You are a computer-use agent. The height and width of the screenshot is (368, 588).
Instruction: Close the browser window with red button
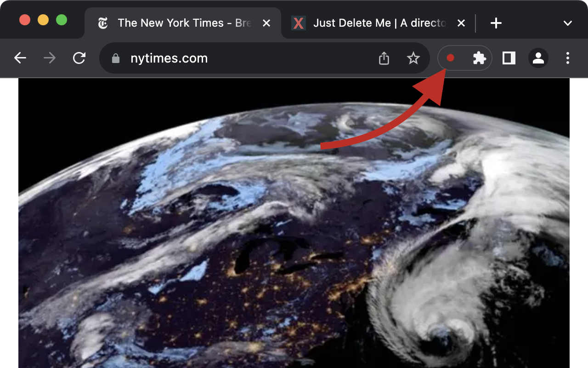click(x=25, y=20)
